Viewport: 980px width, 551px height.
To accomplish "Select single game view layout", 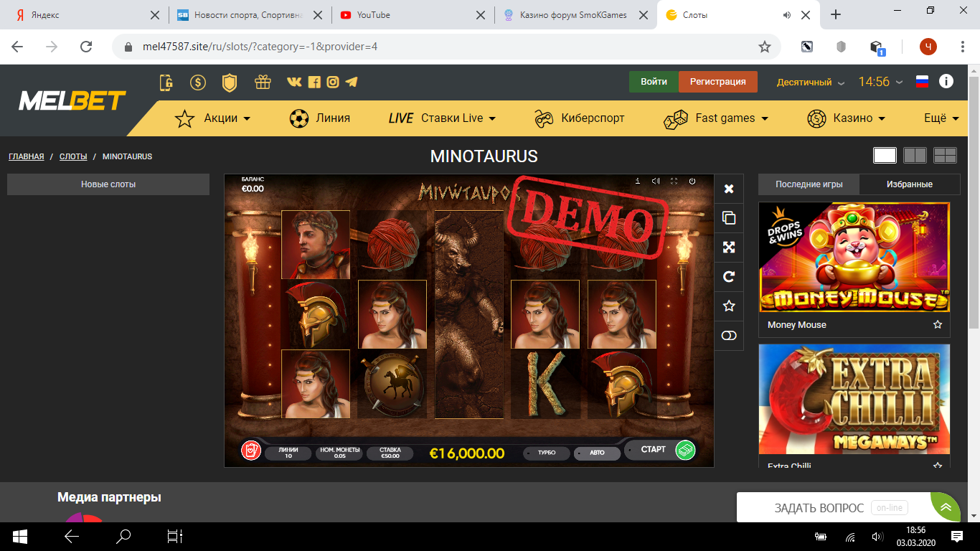I will pyautogui.click(x=885, y=156).
